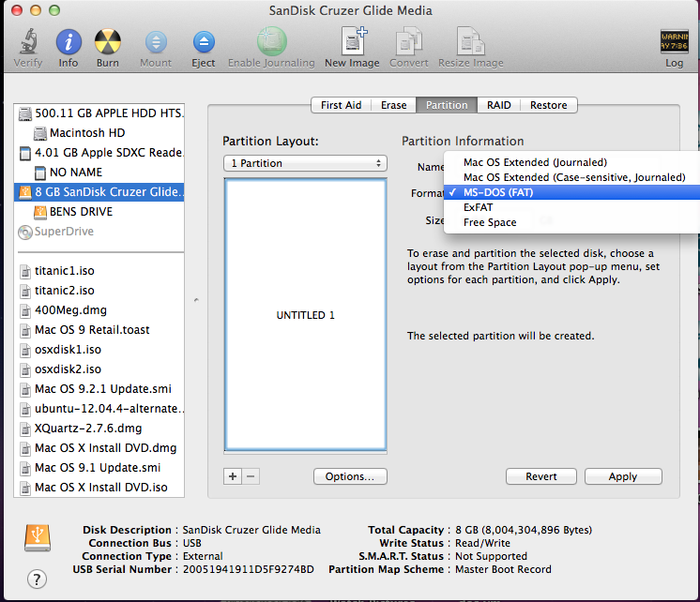Select the NO NAME volume
The height and width of the screenshot is (602, 700).
pos(99,173)
